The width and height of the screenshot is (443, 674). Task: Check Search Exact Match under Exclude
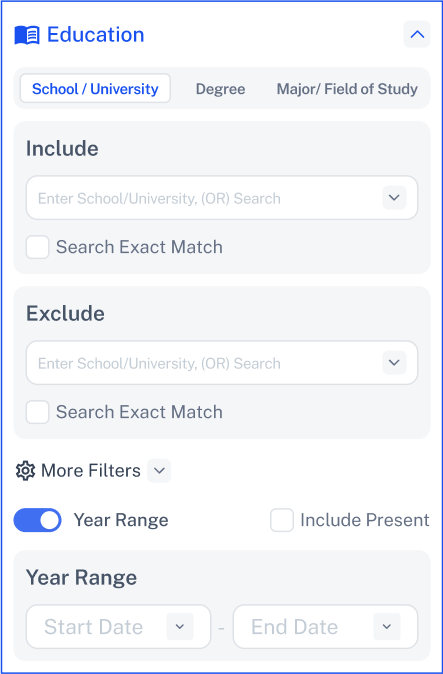[37, 412]
